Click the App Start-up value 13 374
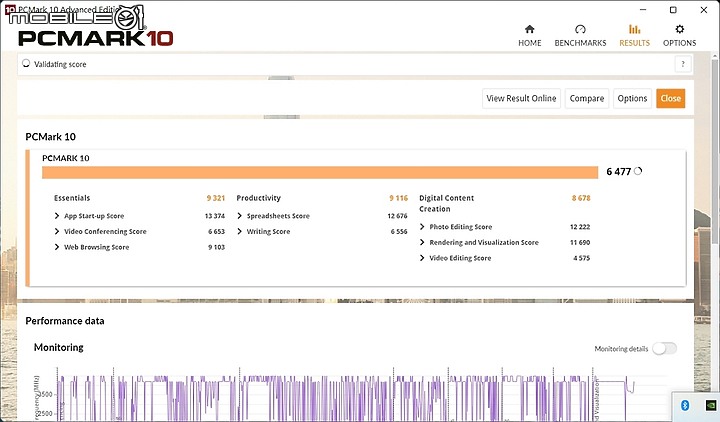 coord(214,216)
